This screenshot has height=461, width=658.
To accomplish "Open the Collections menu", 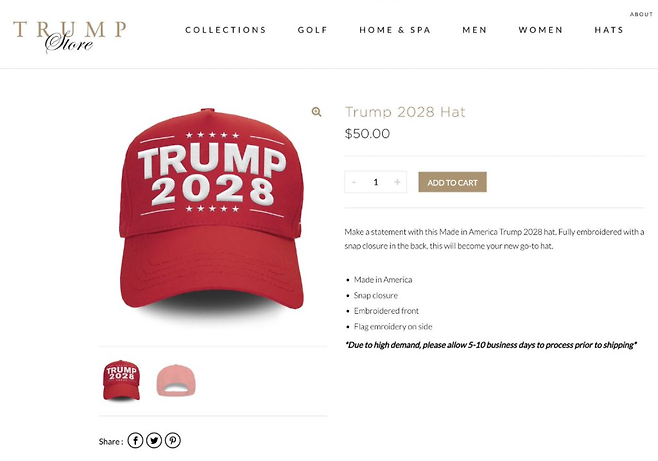I will (226, 30).
